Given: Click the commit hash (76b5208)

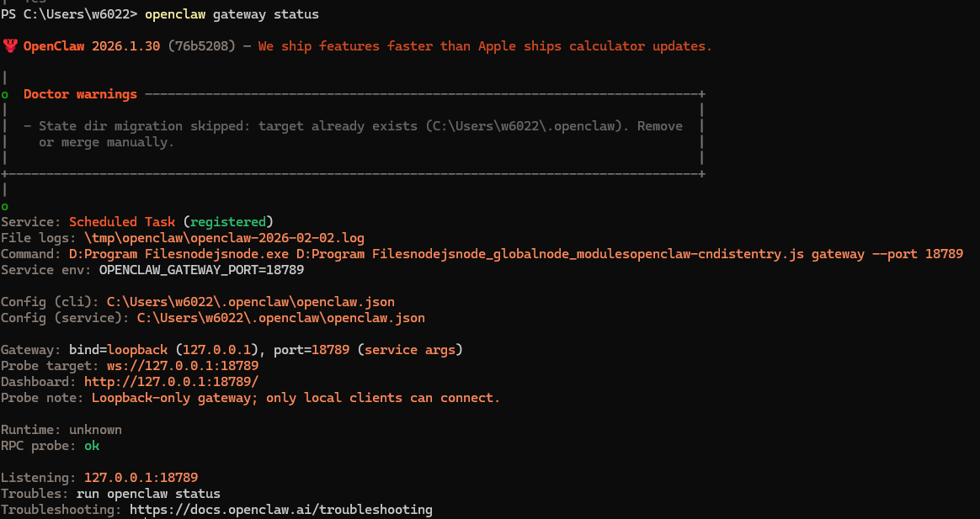Looking at the screenshot, I should 202,46.
